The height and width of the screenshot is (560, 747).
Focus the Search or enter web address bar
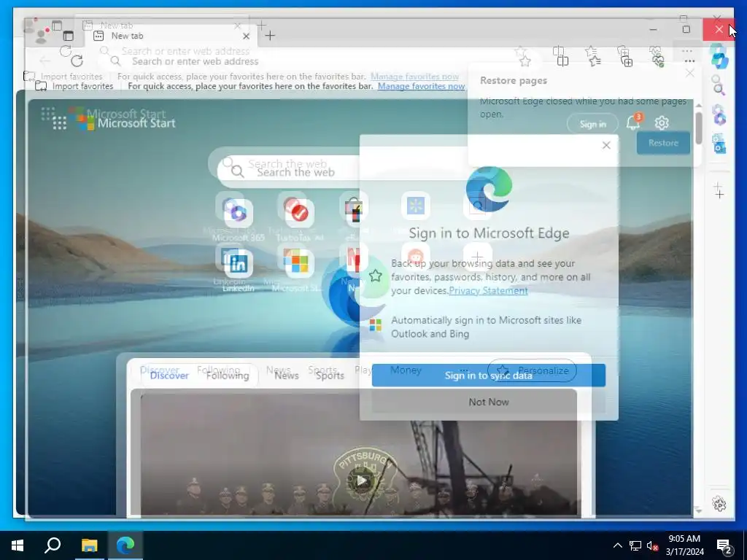(x=309, y=61)
